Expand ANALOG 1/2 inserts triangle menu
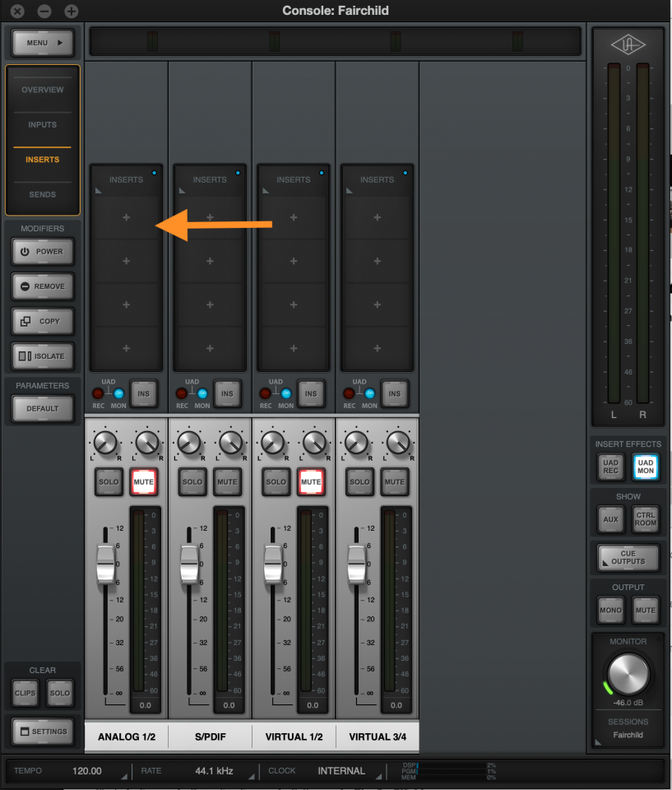 (98, 190)
